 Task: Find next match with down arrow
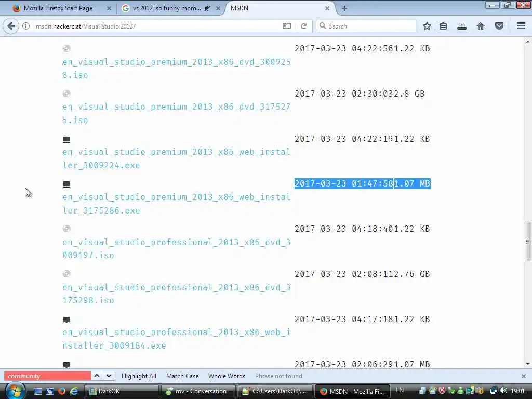coord(109,376)
